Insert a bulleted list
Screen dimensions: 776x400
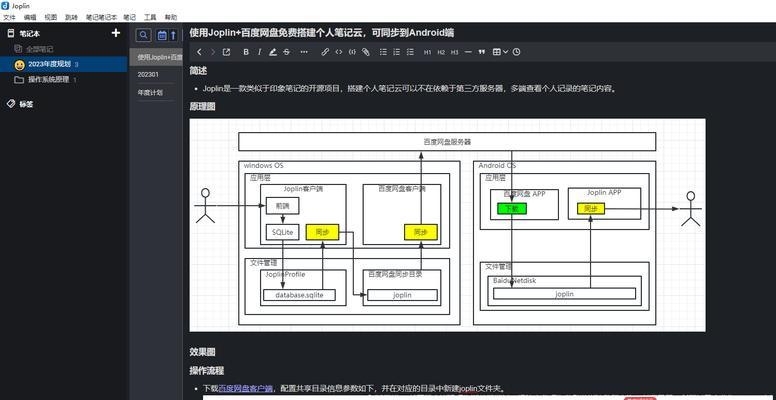pyautogui.click(x=383, y=52)
